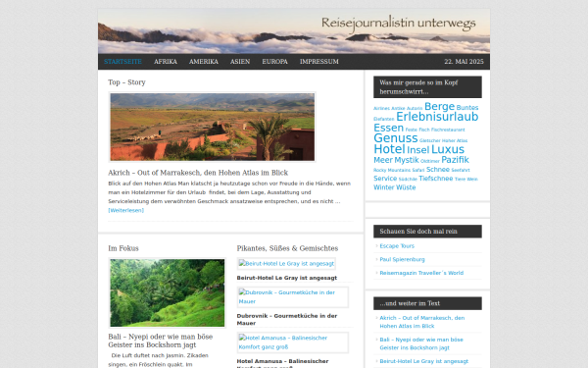Image resolution: width=588 pixels, height=368 pixels.
Task: Click the Schauen Sie doch mal rein header
Action: (427, 232)
